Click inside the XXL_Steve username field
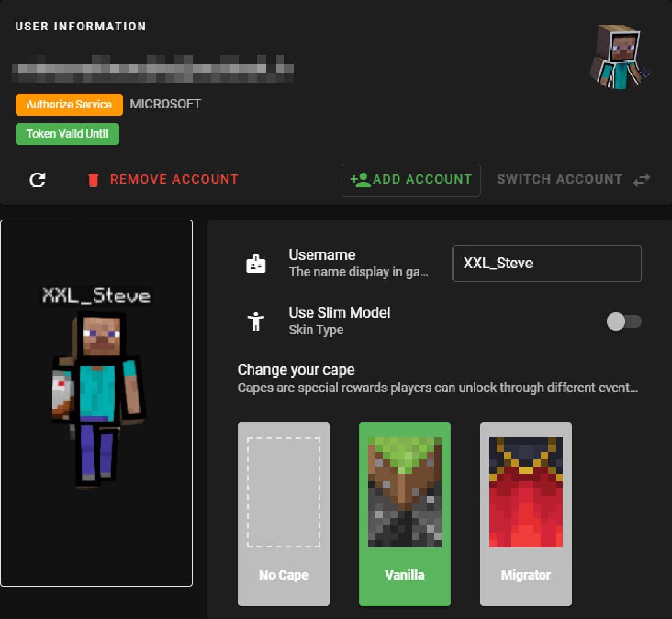Viewport: 672px width, 619px height. (x=547, y=263)
